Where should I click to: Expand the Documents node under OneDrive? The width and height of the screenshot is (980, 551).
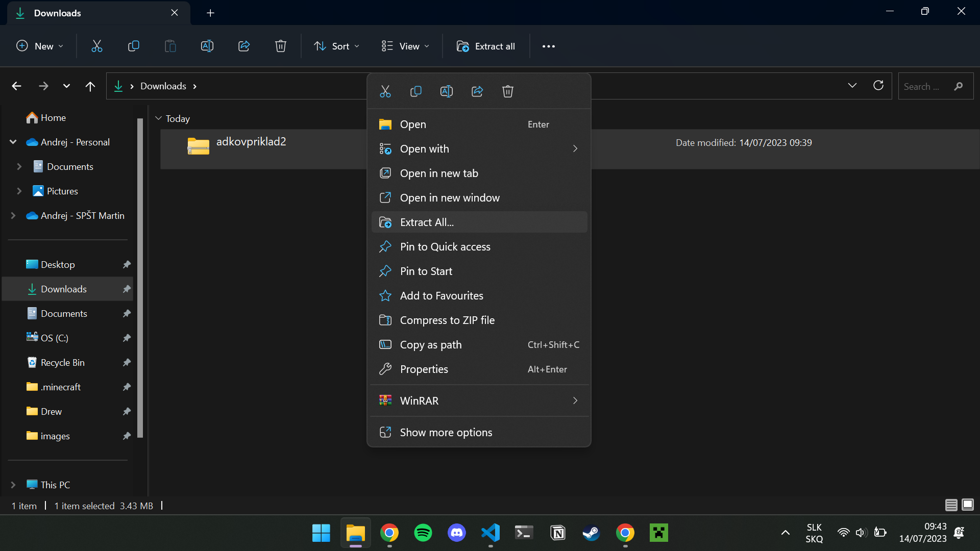coord(19,166)
